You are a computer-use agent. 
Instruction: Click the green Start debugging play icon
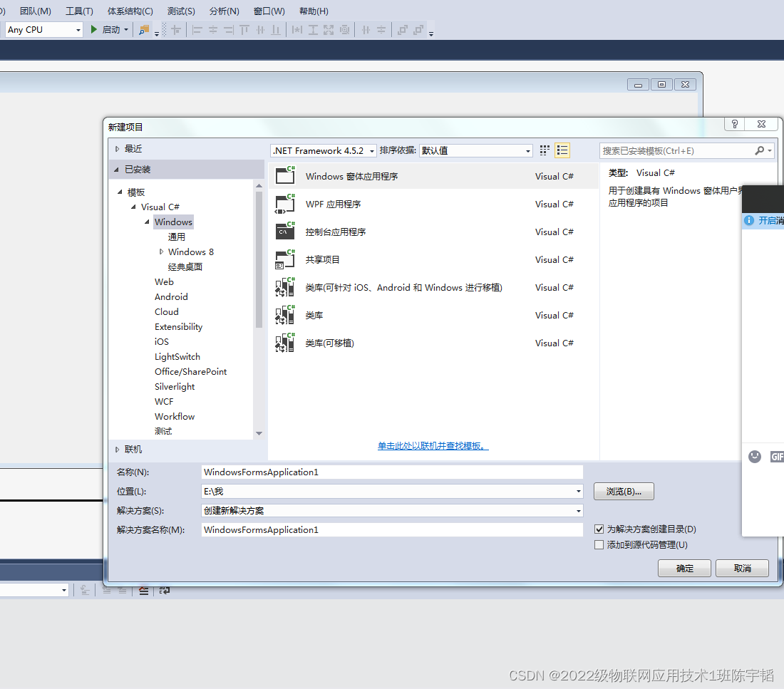[x=93, y=29]
